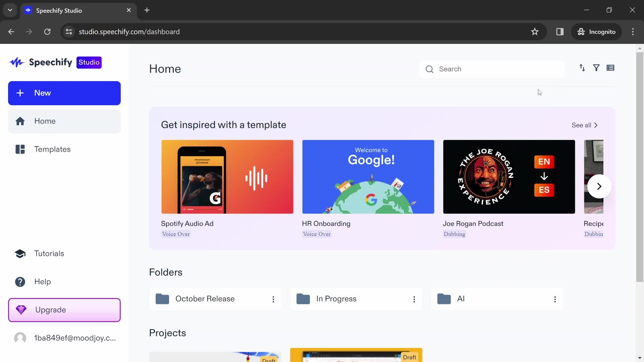The image size is (644, 362).
Task: Click the New project button
Action: tap(65, 93)
